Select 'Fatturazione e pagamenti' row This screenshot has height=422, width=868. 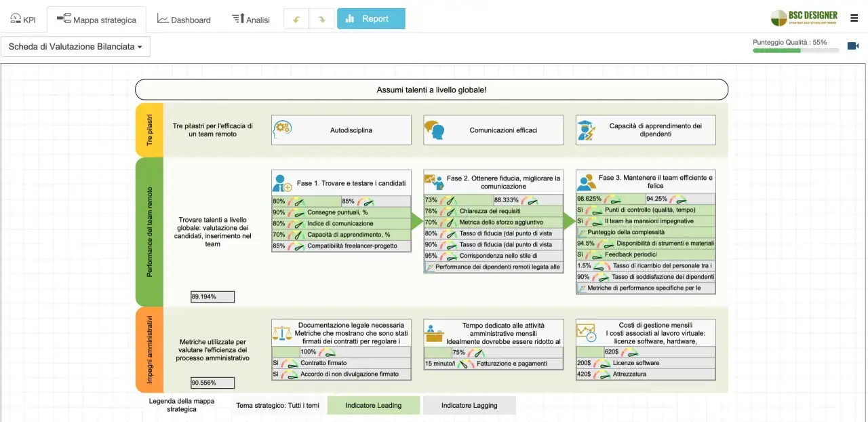[493, 364]
